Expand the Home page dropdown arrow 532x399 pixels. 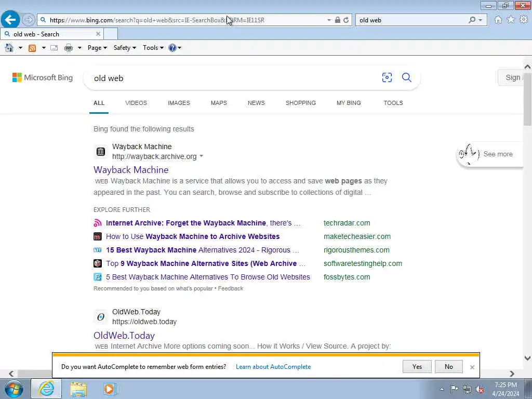coord(20,48)
